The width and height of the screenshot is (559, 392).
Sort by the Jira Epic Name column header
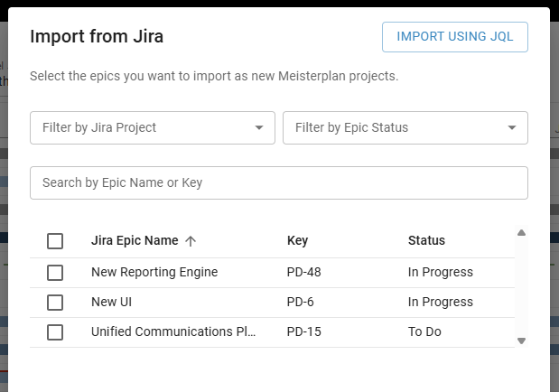point(135,240)
